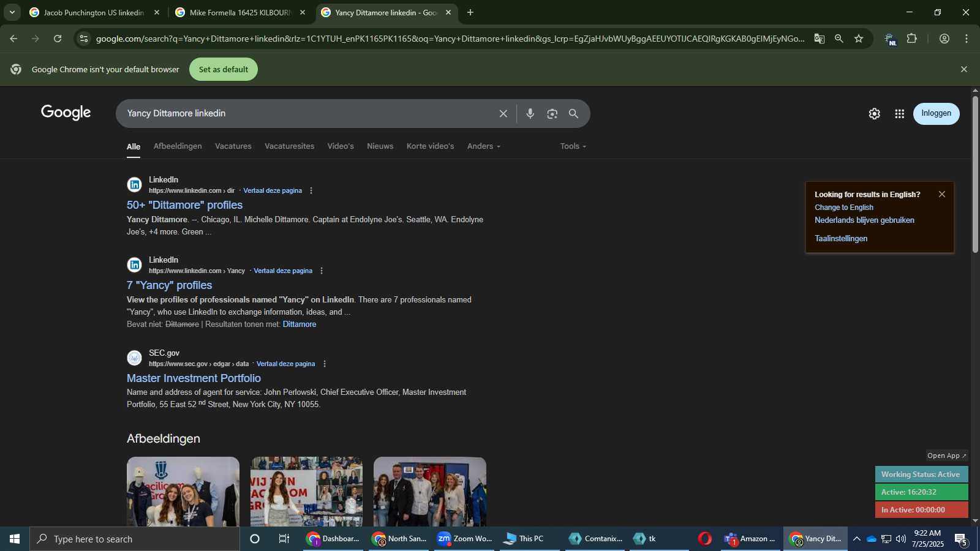Open Windows Start menu
The height and width of the screenshot is (551, 980).
[15, 539]
